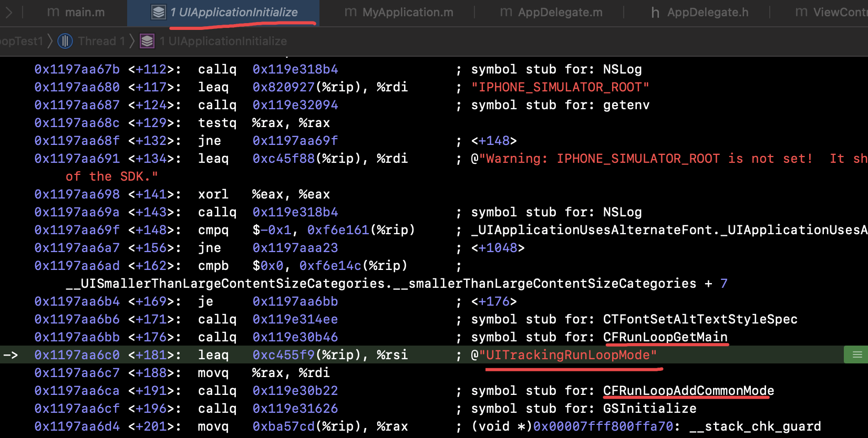The image size is (868, 438).
Task: Click the 'm' file icon of the ViewContr tab
Action: tap(801, 12)
